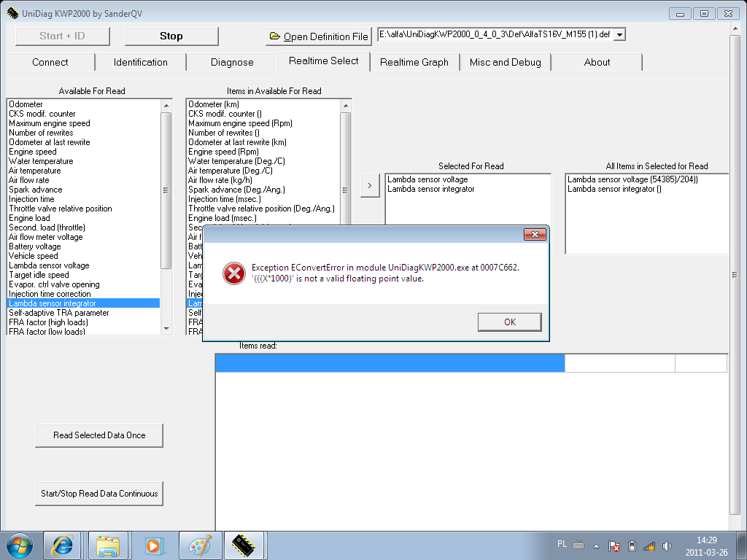Click Read Selected Data Once button
The image size is (747, 560).
pos(99,435)
